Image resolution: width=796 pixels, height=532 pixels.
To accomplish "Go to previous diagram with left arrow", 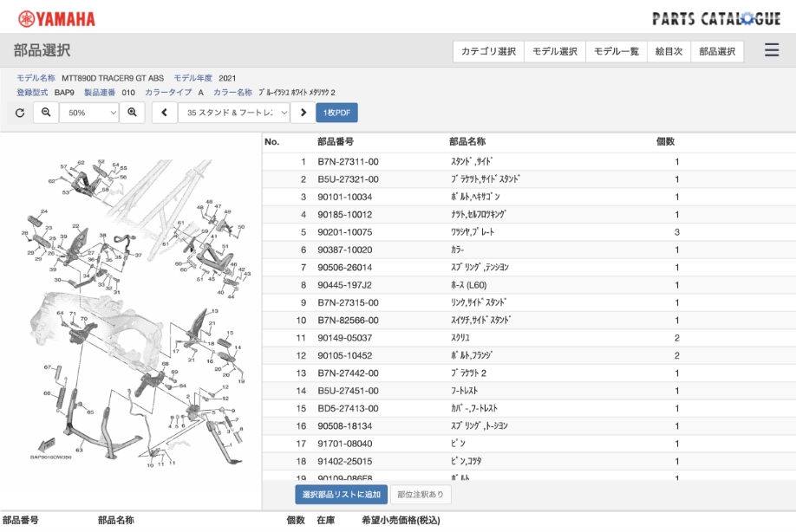I will (164, 113).
